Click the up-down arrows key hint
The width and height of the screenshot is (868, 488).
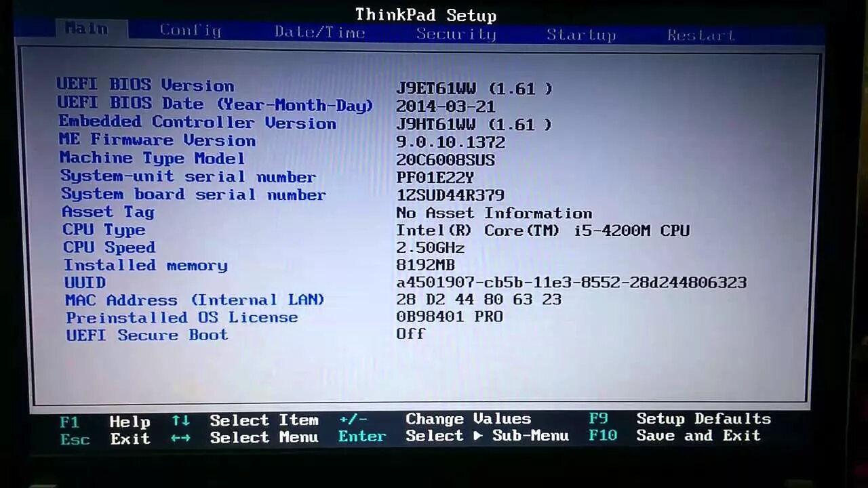(x=180, y=420)
